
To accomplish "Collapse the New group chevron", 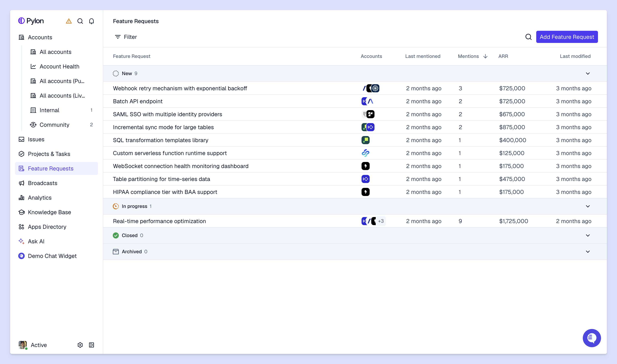I will (588, 73).
